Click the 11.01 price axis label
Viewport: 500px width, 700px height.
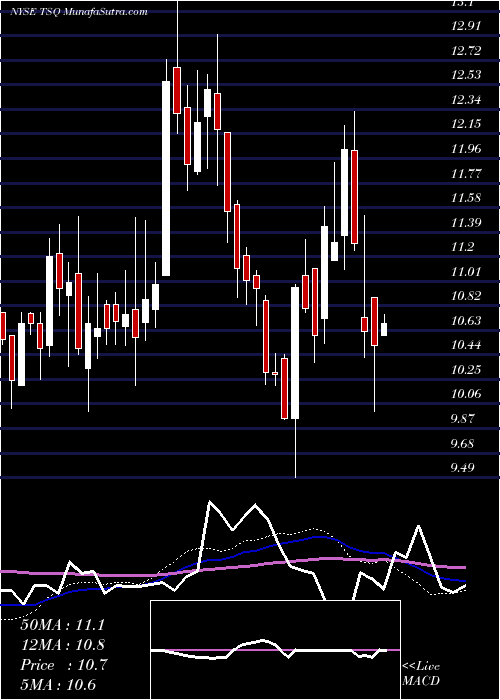(x=466, y=271)
